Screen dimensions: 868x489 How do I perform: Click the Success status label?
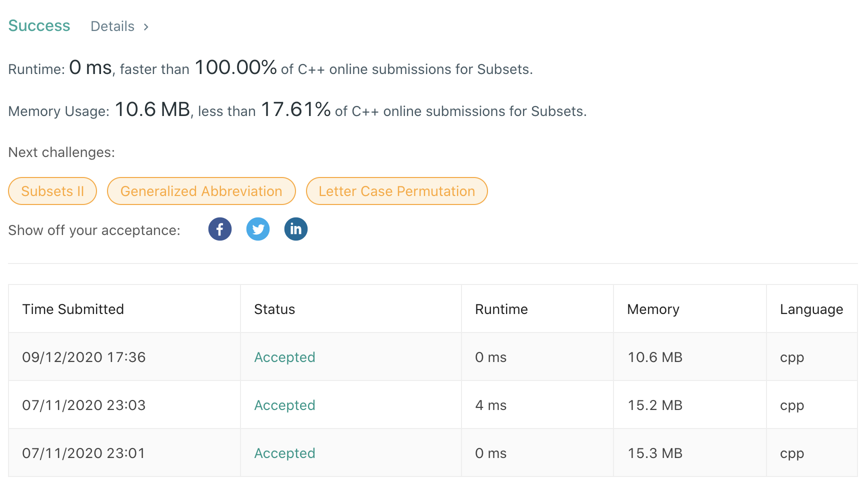point(39,25)
